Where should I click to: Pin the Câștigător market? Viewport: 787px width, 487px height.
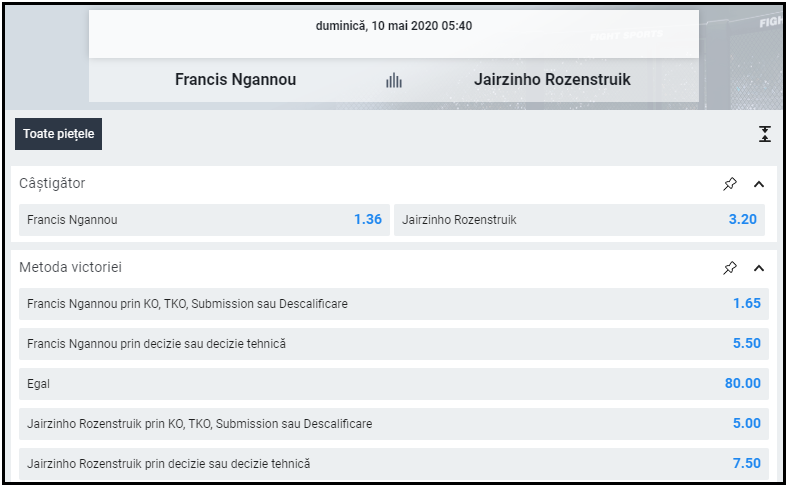730,184
